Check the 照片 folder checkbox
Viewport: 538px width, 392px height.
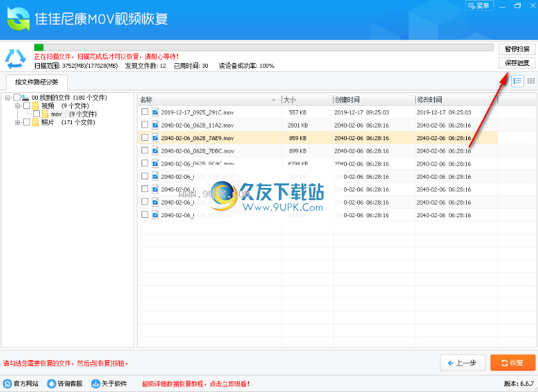pyautogui.click(x=27, y=122)
